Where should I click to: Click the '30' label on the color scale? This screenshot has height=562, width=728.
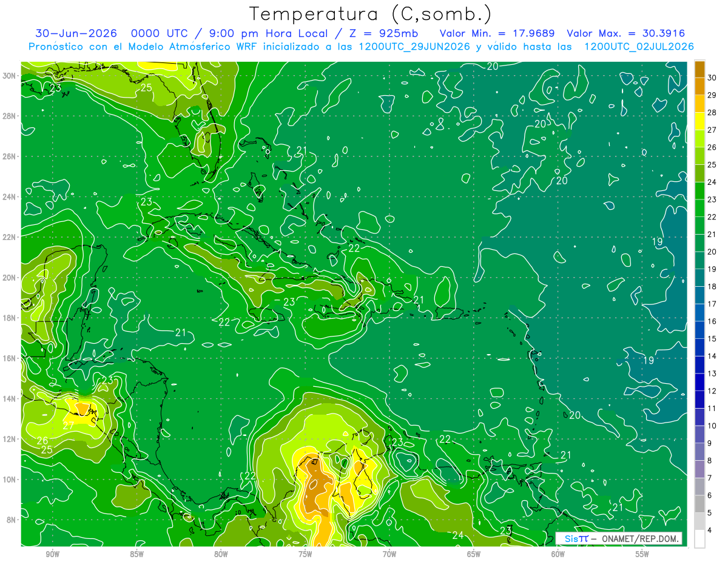point(712,78)
